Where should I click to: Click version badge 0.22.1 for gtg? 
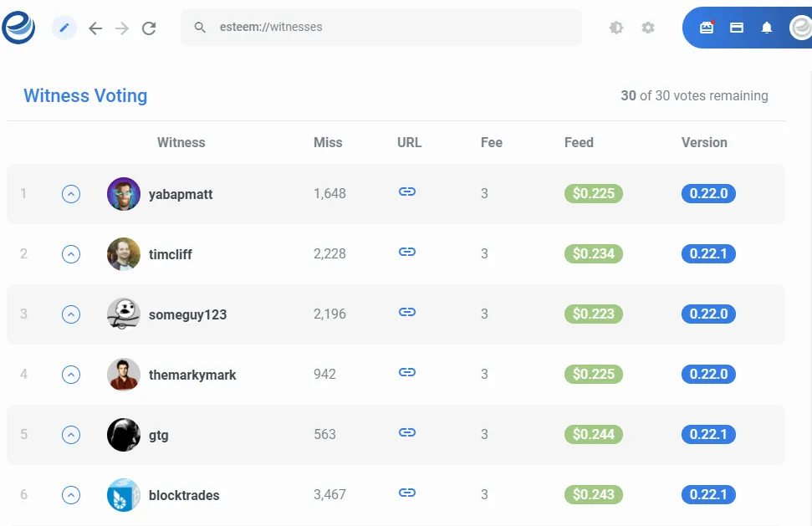pyautogui.click(x=708, y=434)
